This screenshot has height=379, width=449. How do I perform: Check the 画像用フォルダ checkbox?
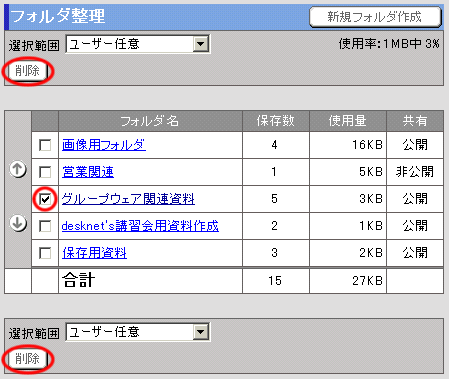[x=45, y=145]
